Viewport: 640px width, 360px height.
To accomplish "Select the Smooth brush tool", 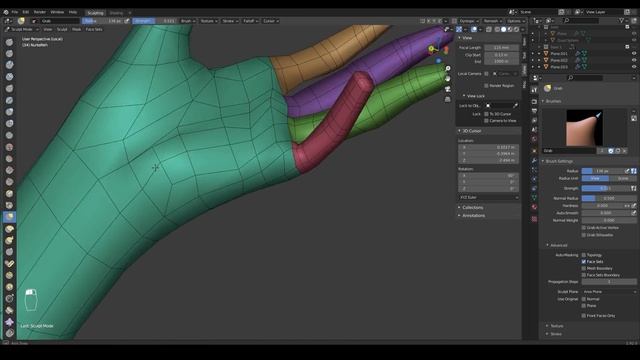I will tap(9, 147).
